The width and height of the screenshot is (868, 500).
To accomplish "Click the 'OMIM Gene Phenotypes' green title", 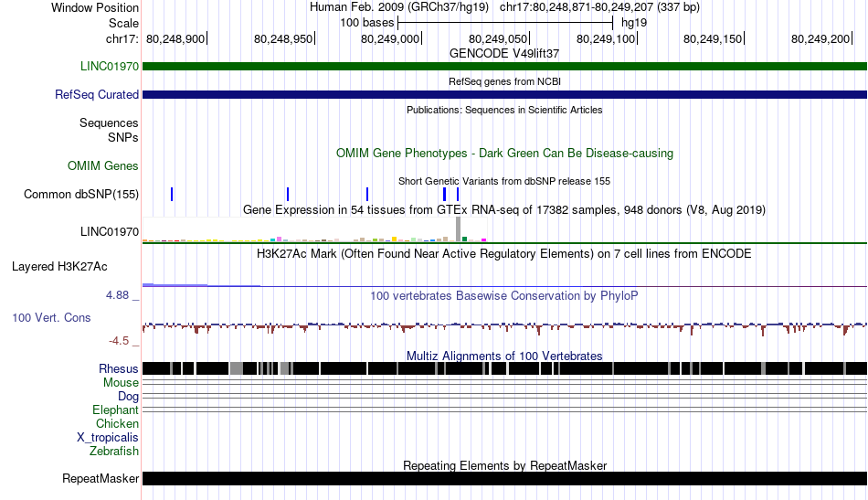I will [504, 154].
